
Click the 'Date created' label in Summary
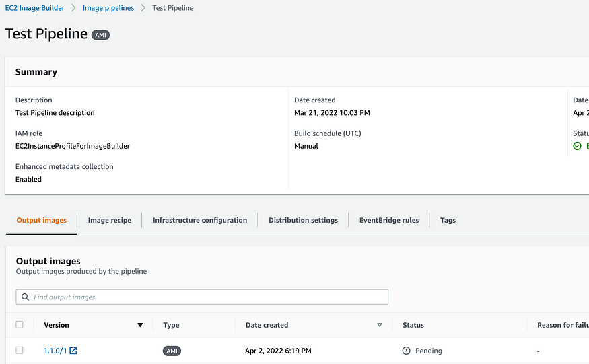[315, 100]
